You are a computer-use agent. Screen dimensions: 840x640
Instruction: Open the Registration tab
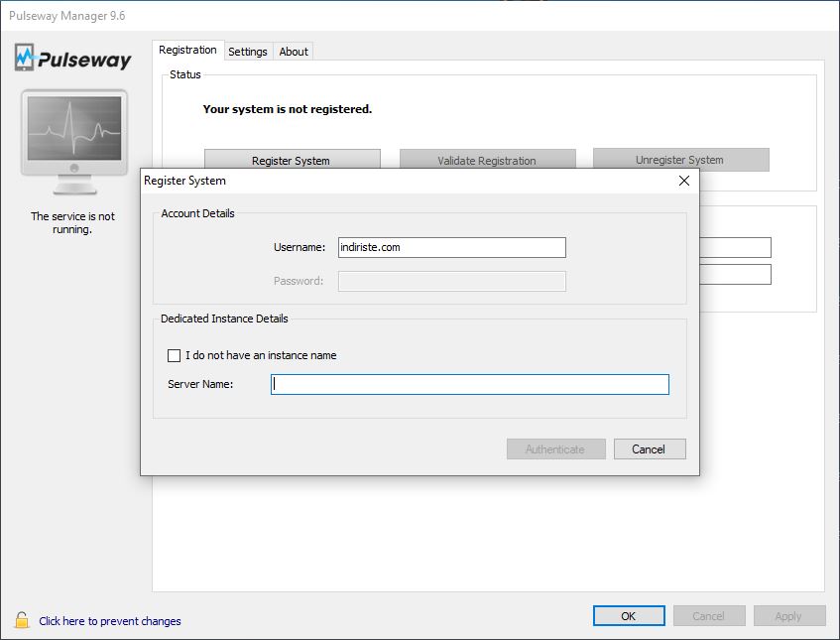[x=187, y=50]
